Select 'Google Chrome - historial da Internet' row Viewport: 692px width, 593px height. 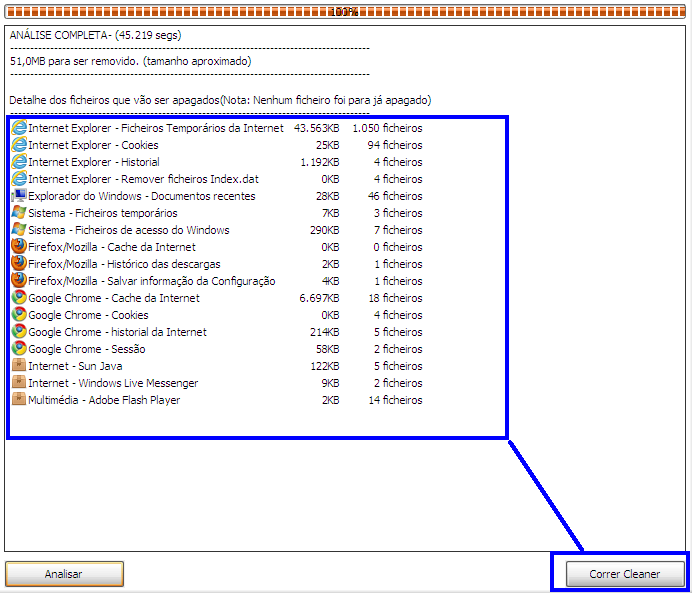tap(117, 332)
